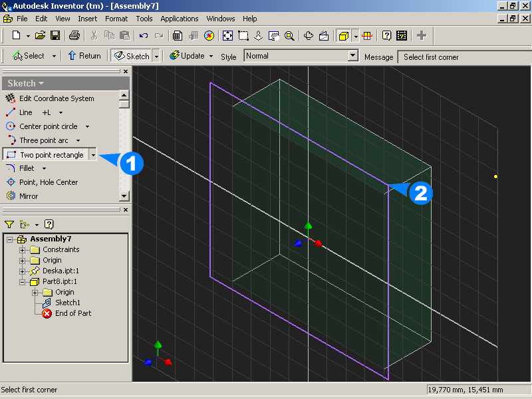The width and height of the screenshot is (532, 399).
Task: Select the Line tool
Action: pos(19,112)
